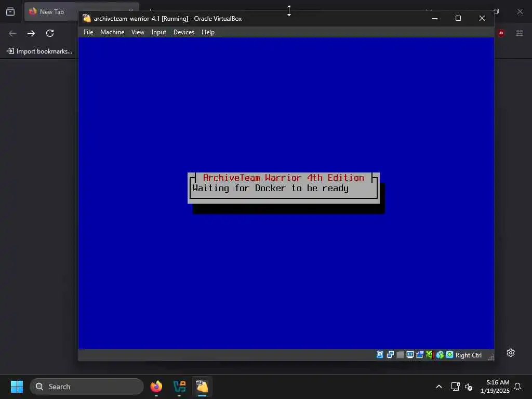Screen dimensions: 532x399
Task: Click Import bookmarks in Firefox toolbar
Action: point(39,51)
